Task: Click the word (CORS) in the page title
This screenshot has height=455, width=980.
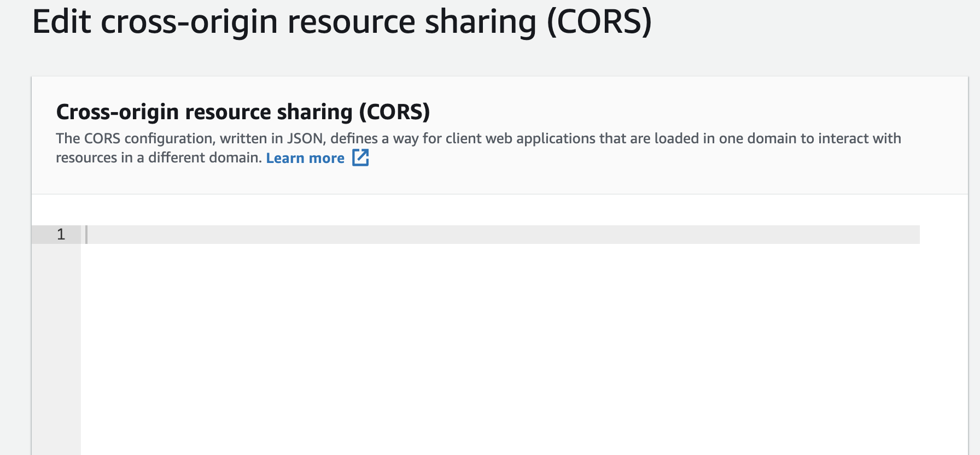Action: (x=599, y=22)
